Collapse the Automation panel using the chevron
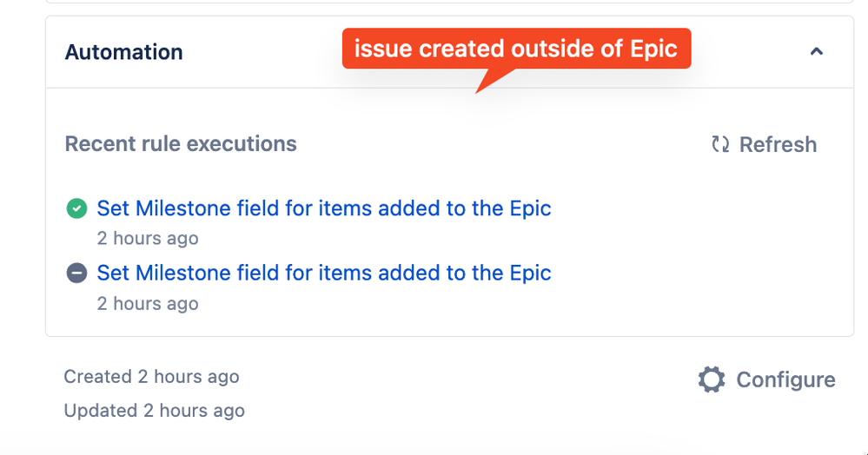Image resolution: width=868 pixels, height=455 pixels. click(x=817, y=51)
